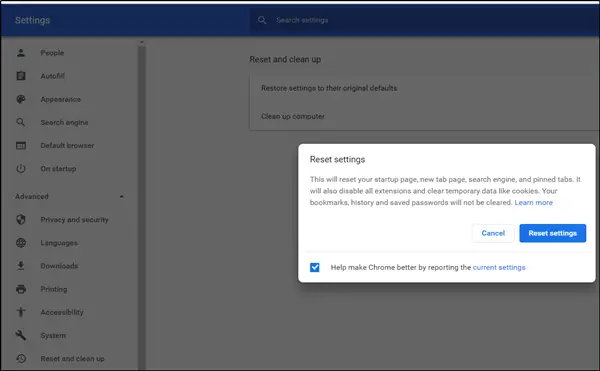This screenshot has width=600, height=371.
Task: Click the Privacy and security shield icon
Action: (x=21, y=220)
